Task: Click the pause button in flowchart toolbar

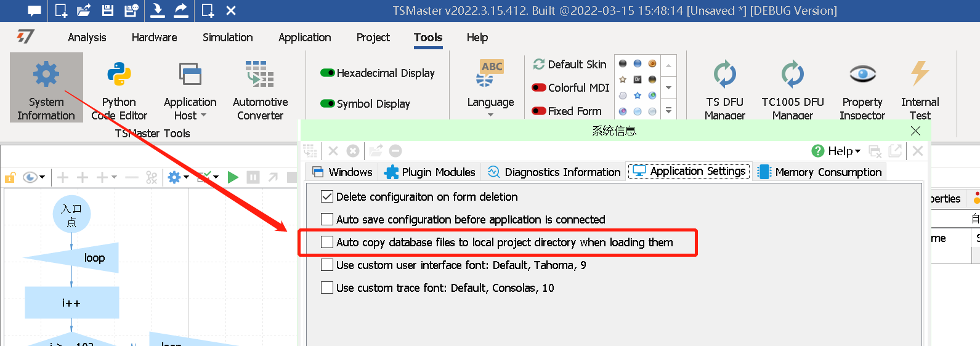Action: pos(253,177)
